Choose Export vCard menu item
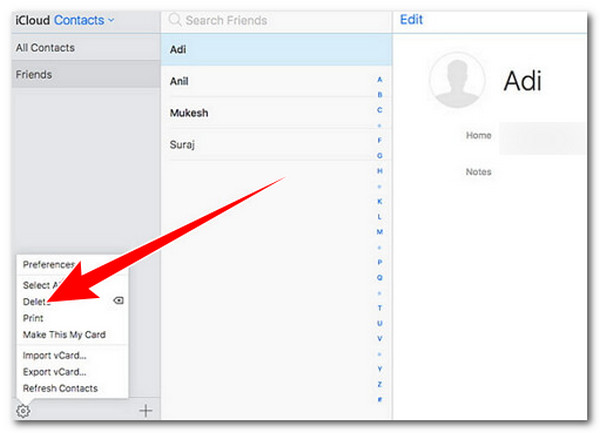 [x=55, y=372]
